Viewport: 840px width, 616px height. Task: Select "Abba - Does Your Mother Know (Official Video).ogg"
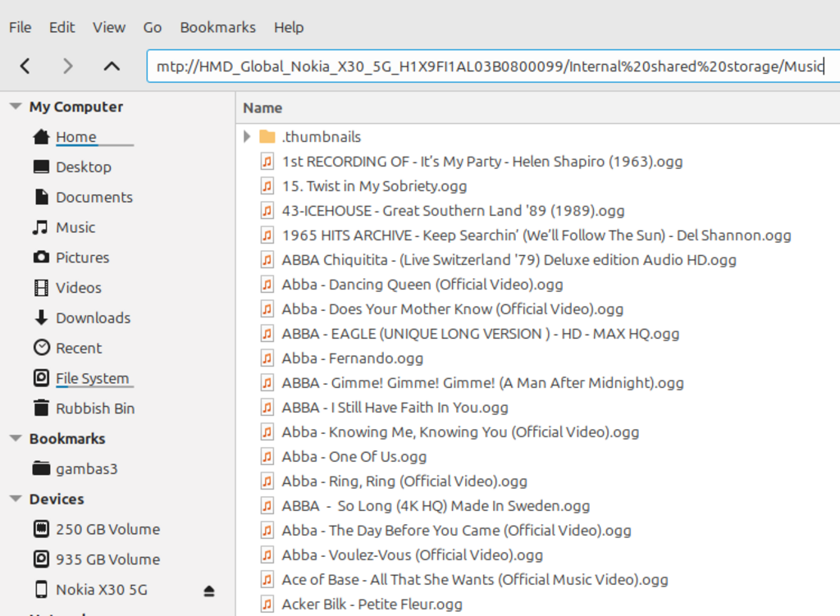tap(453, 309)
